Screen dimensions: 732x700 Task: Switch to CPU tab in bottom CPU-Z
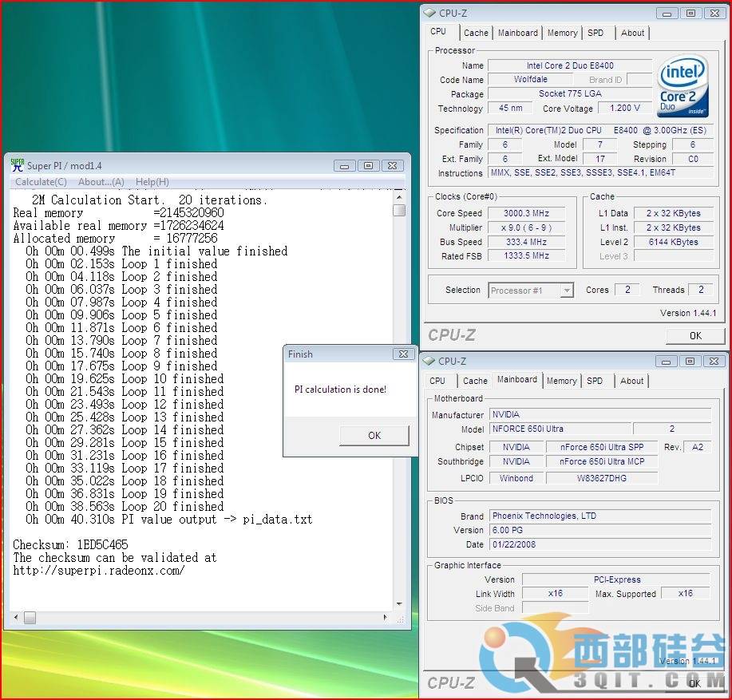pos(437,381)
